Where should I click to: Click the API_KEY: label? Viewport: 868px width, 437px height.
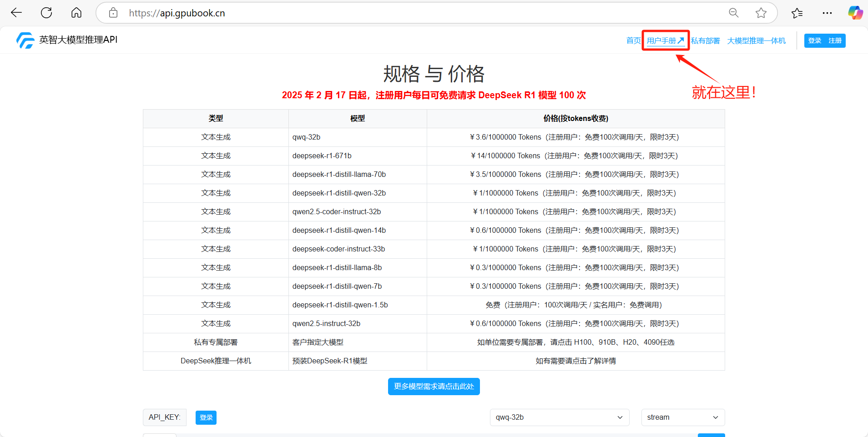[x=165, y=417]
